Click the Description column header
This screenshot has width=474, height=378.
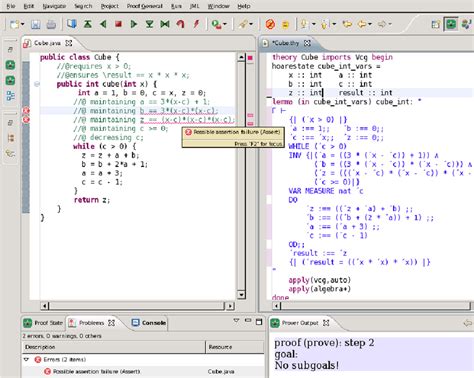(x=114, y=347)
